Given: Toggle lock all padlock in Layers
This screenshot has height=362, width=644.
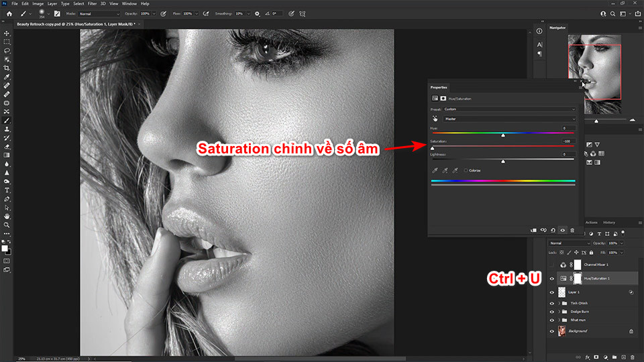Looking at the screenshot, I should tap(592, 253).
